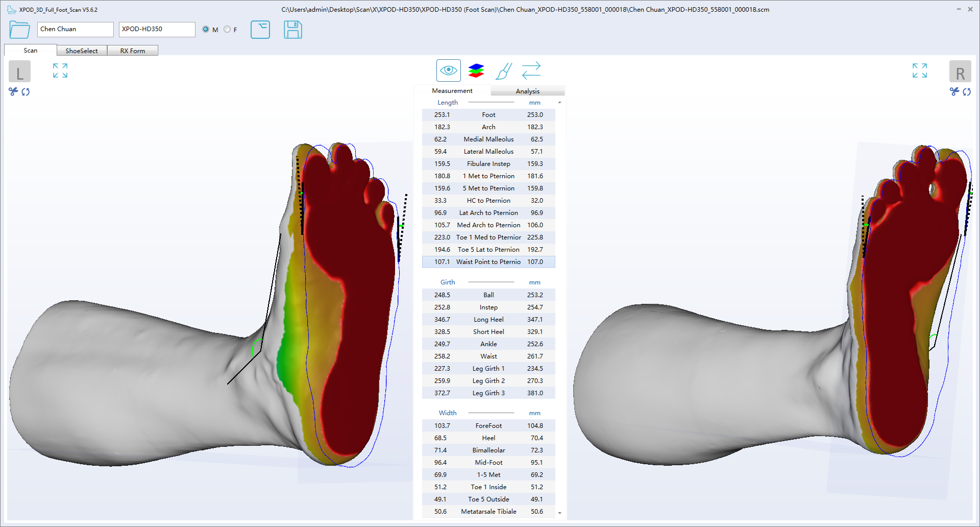Click the L left foot button
Image resolution: width=980 pixels, height=527 pixels.
pyautogui.click(x=19, y=71)
